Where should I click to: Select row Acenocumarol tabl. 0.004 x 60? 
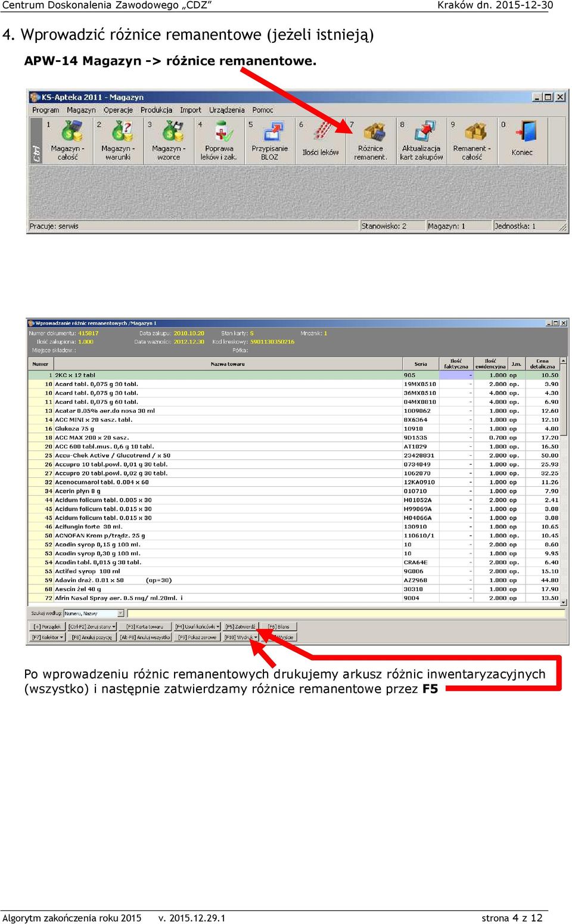[x=294, y=483]
